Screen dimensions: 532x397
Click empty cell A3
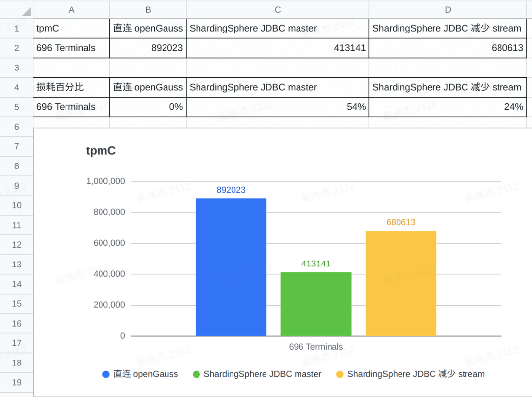[71, 67]
